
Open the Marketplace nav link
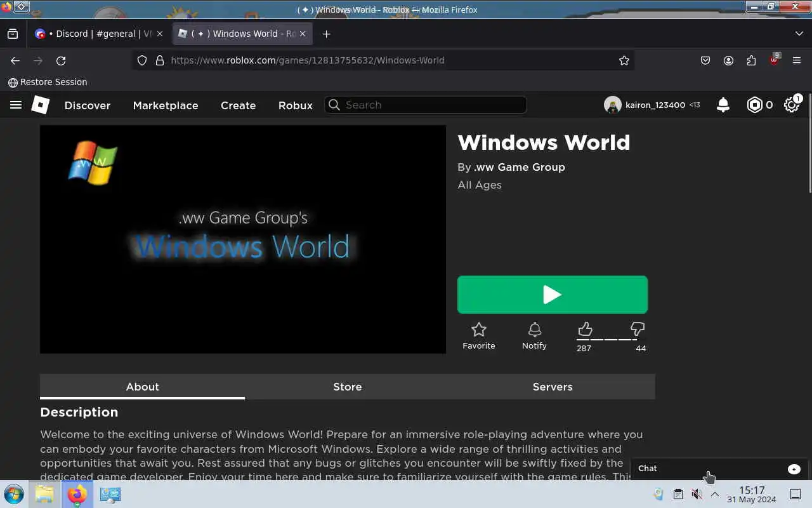coord(166,105)
